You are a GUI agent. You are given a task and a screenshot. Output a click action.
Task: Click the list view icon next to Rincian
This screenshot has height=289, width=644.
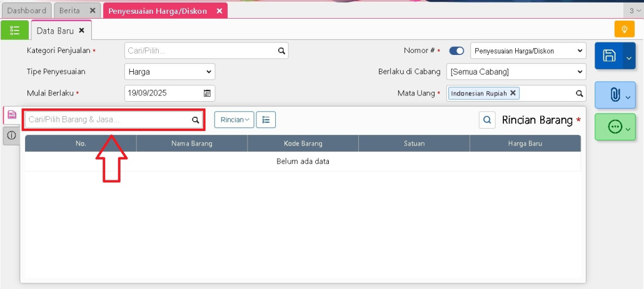coord(266,120)
